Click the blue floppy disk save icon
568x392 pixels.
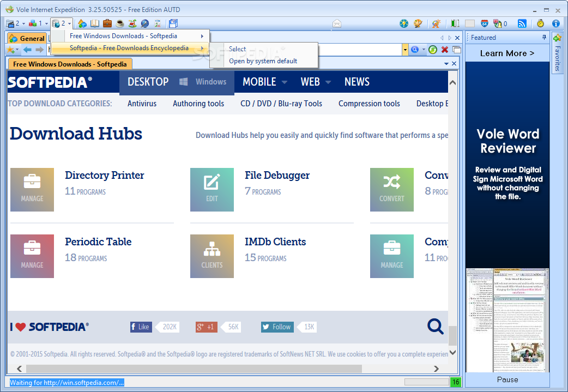pos(173,23)
